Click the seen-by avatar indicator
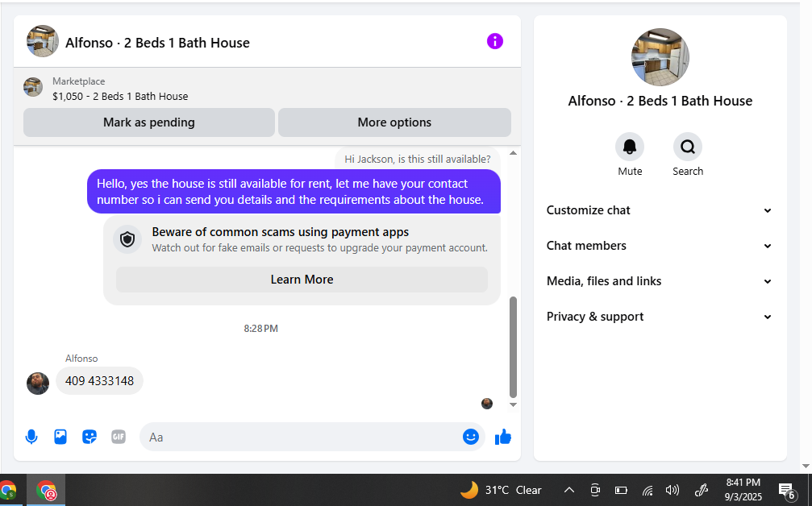The height and width of the screenshot is (506, 812). click(x=487, y=404)
